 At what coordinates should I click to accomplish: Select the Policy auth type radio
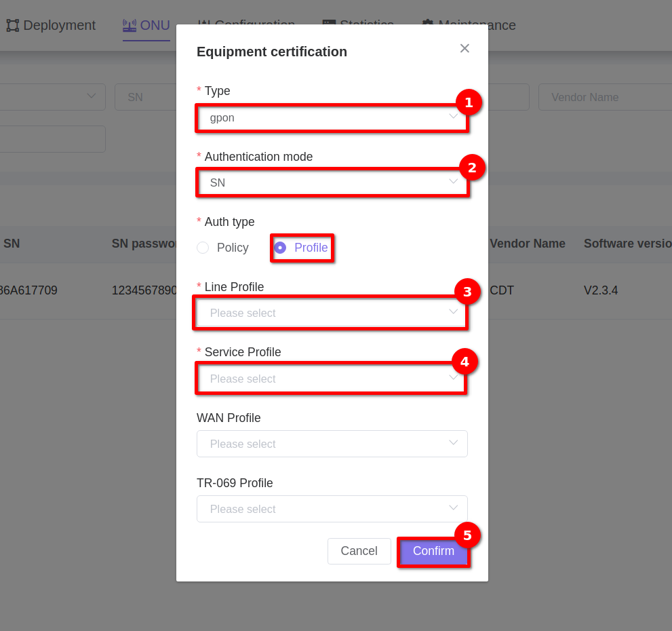coord(203,248)
